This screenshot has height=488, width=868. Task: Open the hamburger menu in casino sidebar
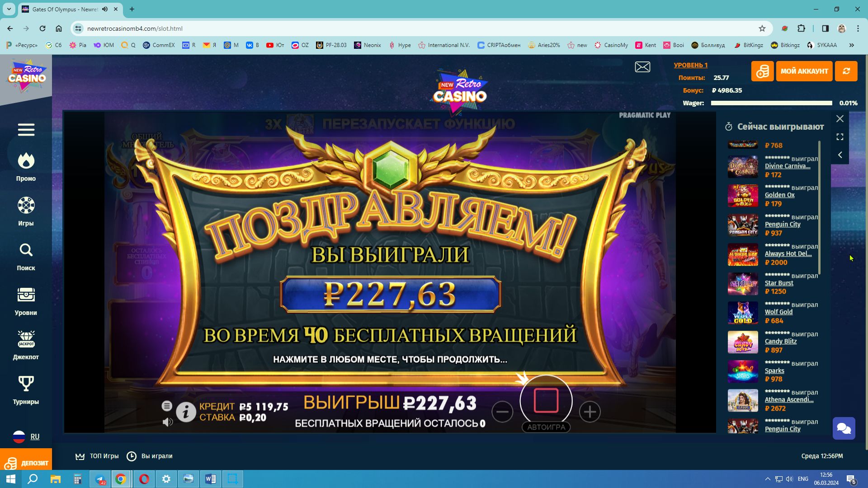click(x=26, y=130)
